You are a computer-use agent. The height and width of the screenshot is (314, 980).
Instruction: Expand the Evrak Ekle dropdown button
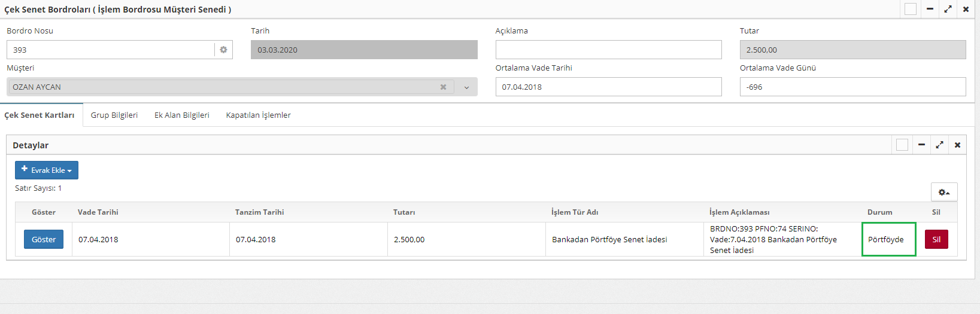click(x=47, y=170)
